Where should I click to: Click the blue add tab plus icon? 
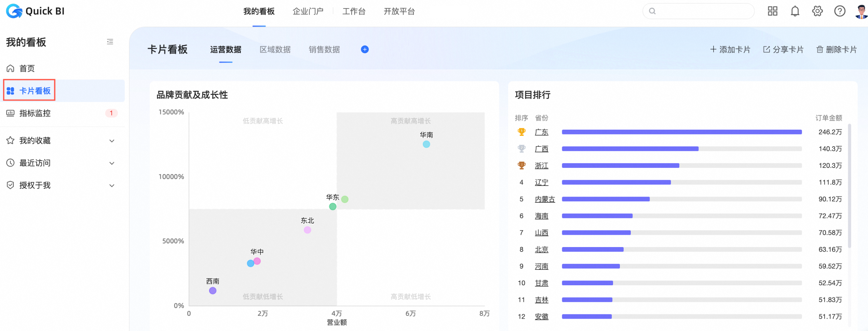tap(365, 49)
